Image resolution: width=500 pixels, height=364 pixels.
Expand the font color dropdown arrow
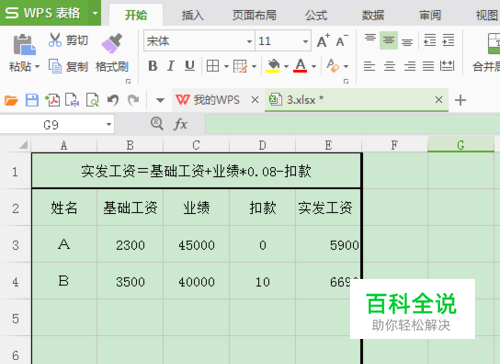click(x=314, y=66)
